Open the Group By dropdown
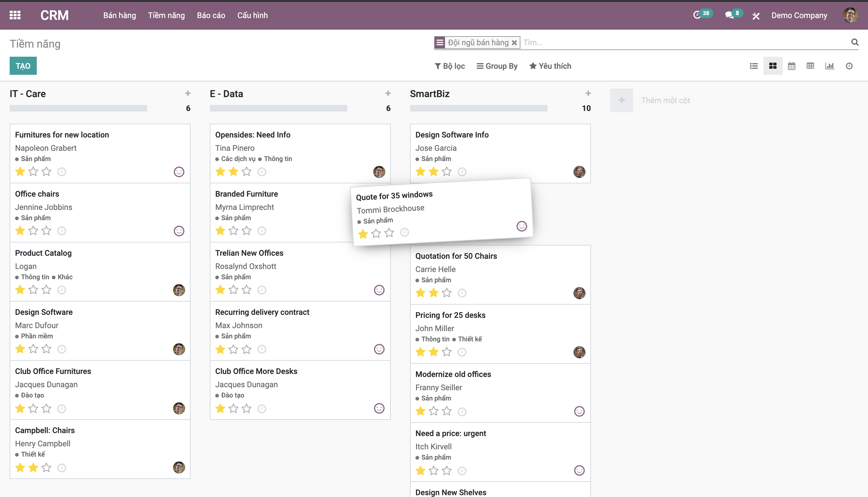 [497, 66]
